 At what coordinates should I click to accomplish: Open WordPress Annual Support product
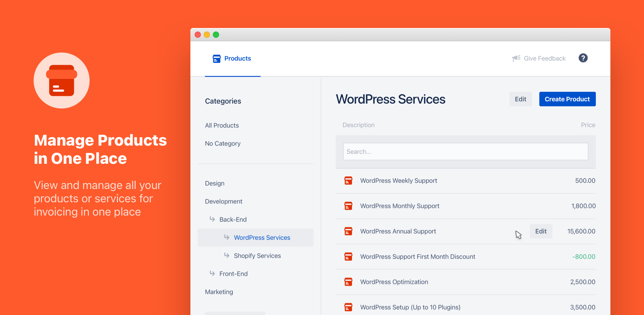click(x=398, y=231)
